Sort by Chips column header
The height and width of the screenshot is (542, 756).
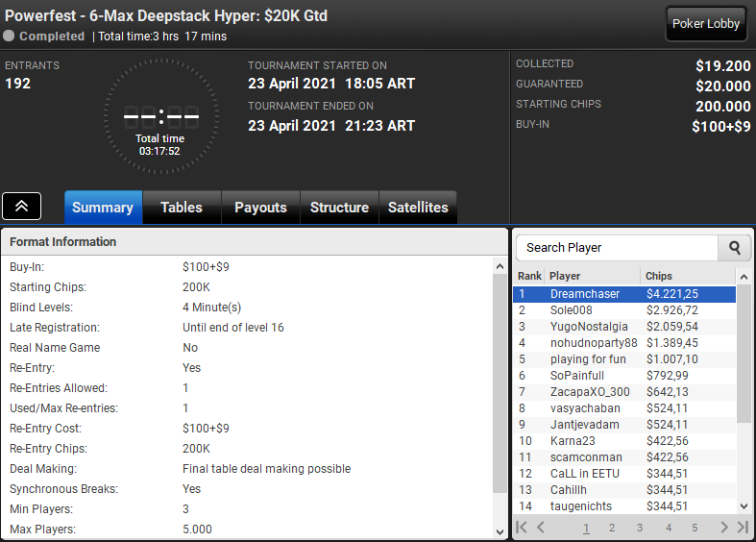coord(688,276)
